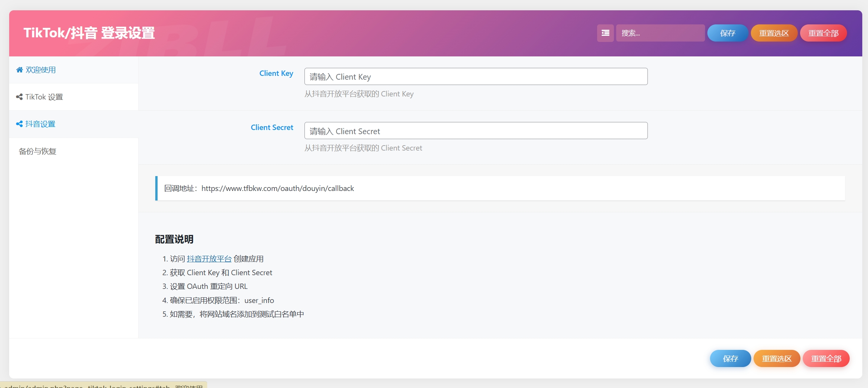This screenshot has height=388, width=868.
Task: Click the 配置说明 heading
Action: [x=174, y=239]
